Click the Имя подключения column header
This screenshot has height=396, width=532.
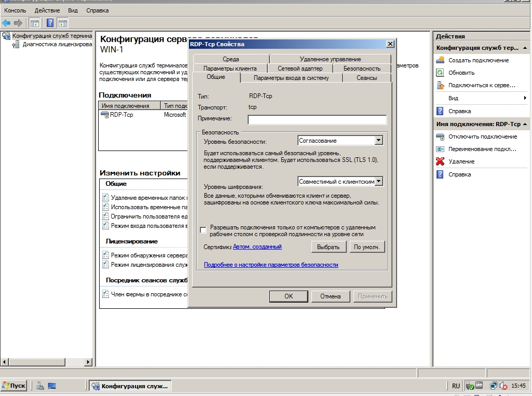tap(129, 105)
